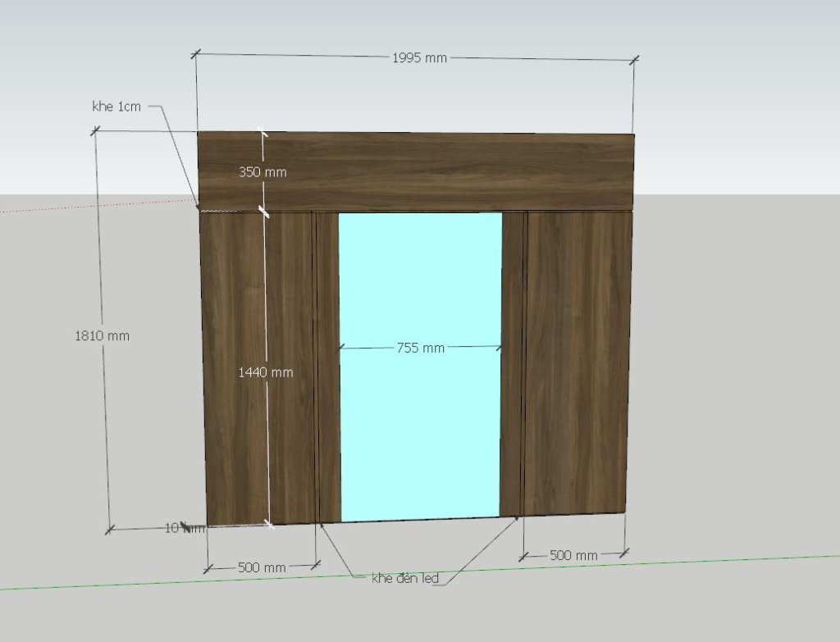
Task: Click the right vertical wood panel
Action: click(577, 363)
